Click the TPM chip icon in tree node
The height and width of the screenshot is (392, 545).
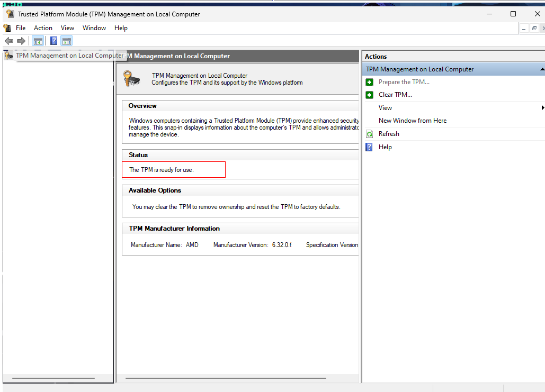pos(8,56)
